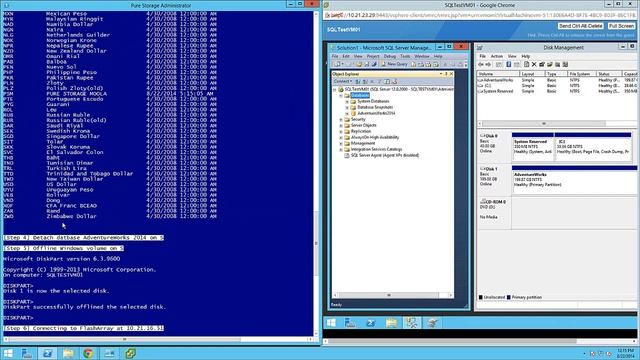This screenshot has width=640, height=360.
Task: Click the Layout column header
Action: [x=532, y=74]
